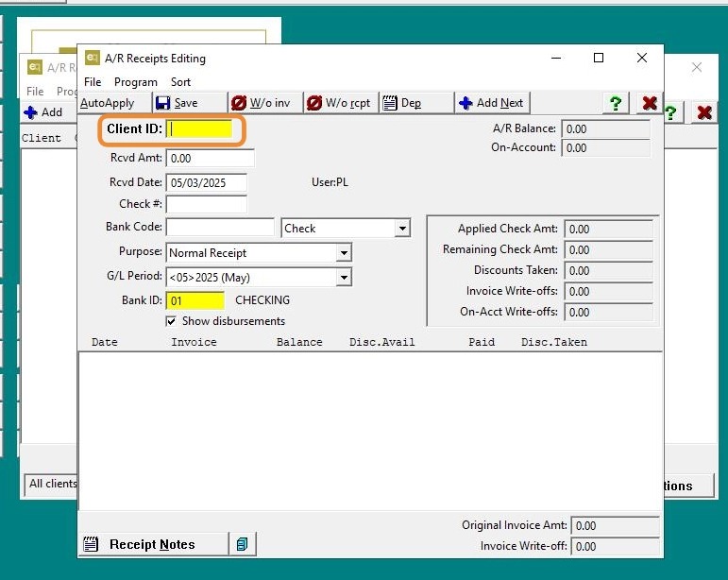Open help with the green question mark in A/R Receipts Editing
The image size is (728, 580).
(616, 103)
